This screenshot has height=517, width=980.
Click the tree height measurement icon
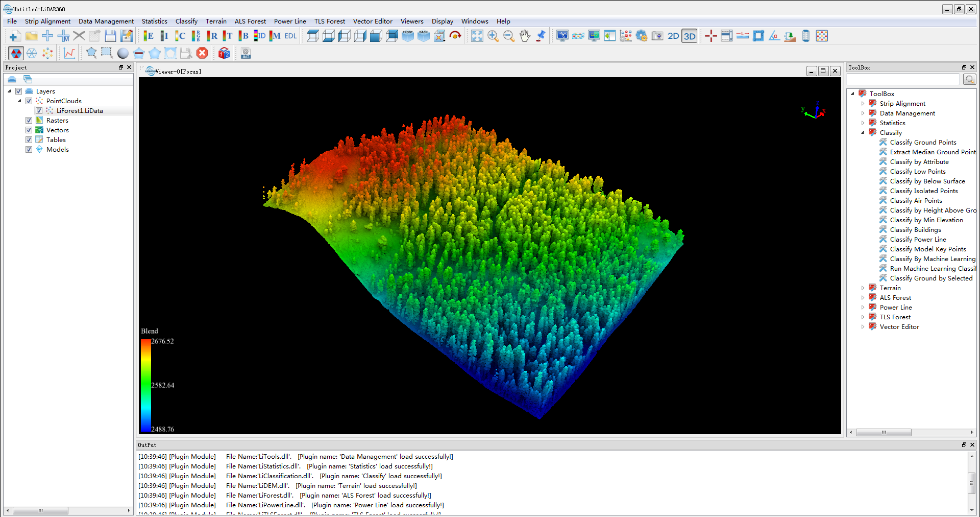point(790,36)
